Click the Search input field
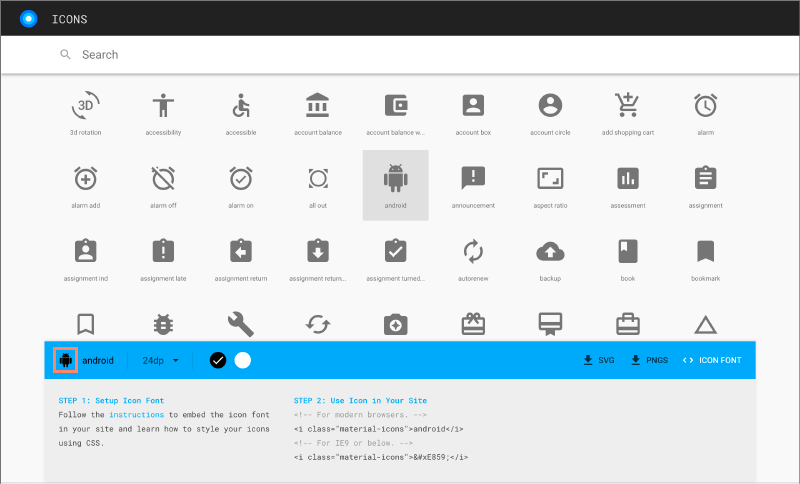 coord(400,55)
